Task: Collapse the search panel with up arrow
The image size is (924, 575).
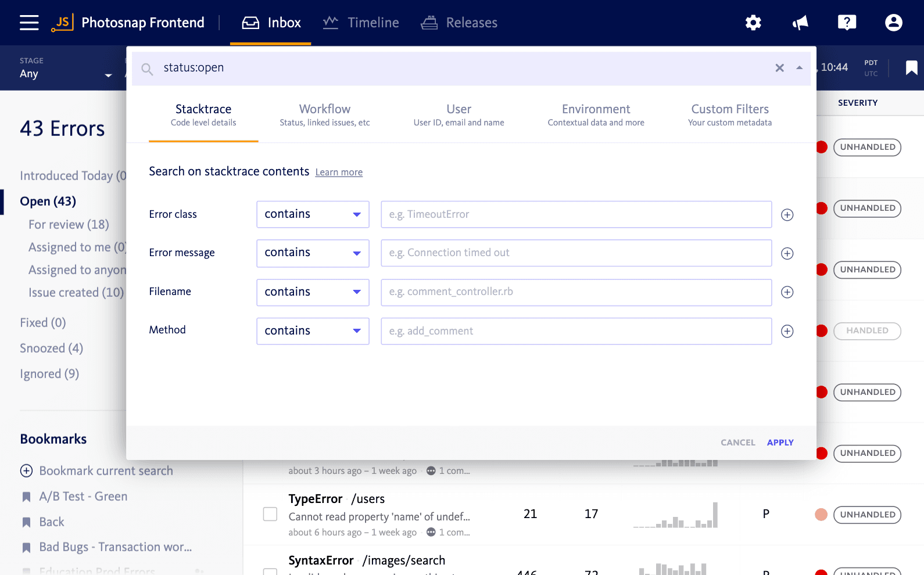Action: click(800, 68)
